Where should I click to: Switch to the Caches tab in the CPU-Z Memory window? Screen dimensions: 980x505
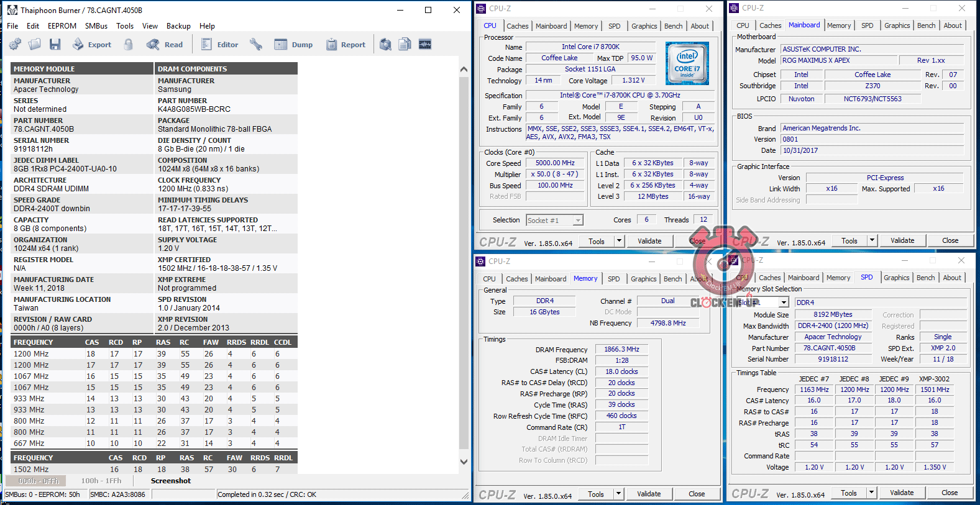point(516,279)
